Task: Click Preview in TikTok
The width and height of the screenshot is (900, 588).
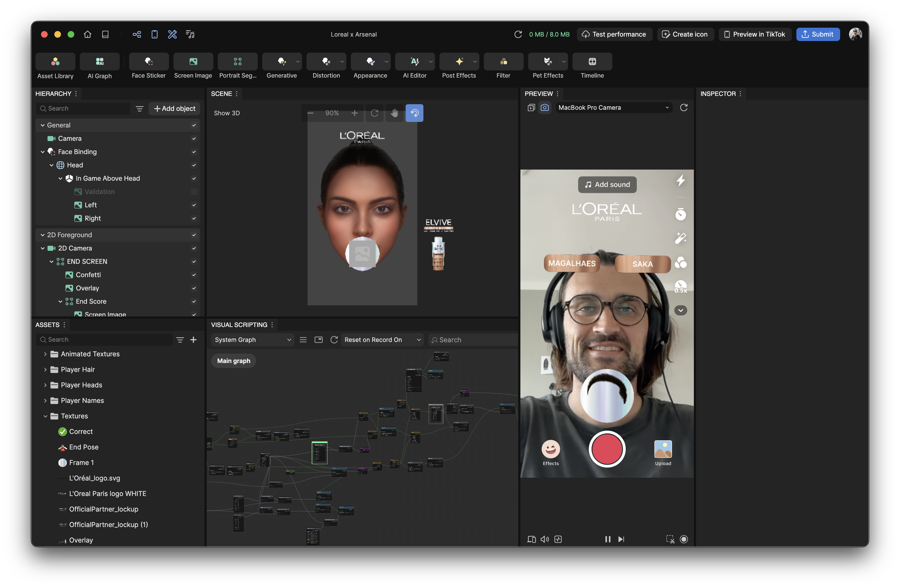Action: [x=755, y=34]
